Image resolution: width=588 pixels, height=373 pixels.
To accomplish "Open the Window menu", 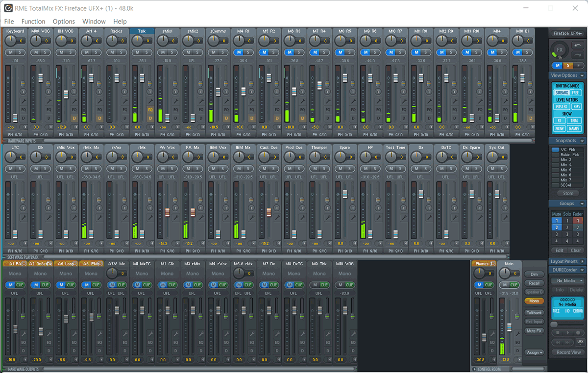I will (94, 22).
